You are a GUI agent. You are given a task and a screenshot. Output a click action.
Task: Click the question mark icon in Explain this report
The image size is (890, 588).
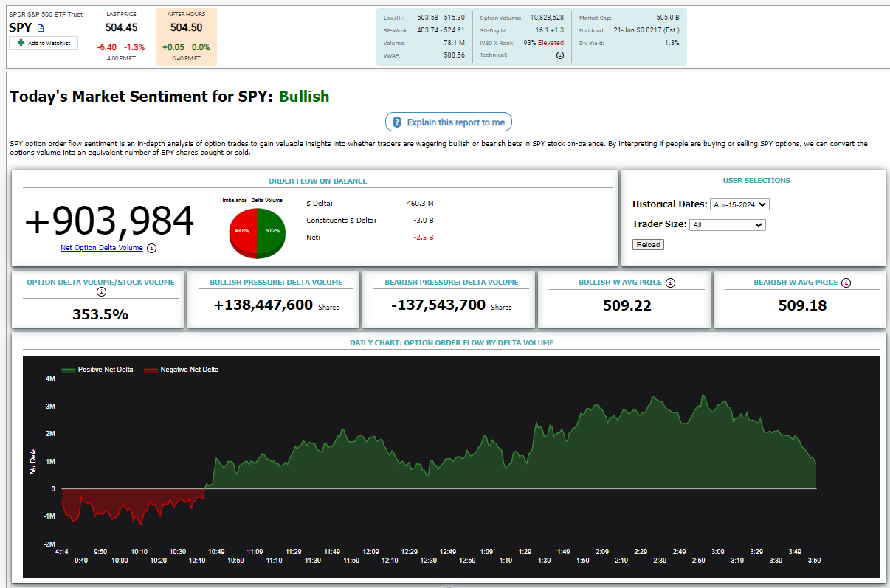397,122
